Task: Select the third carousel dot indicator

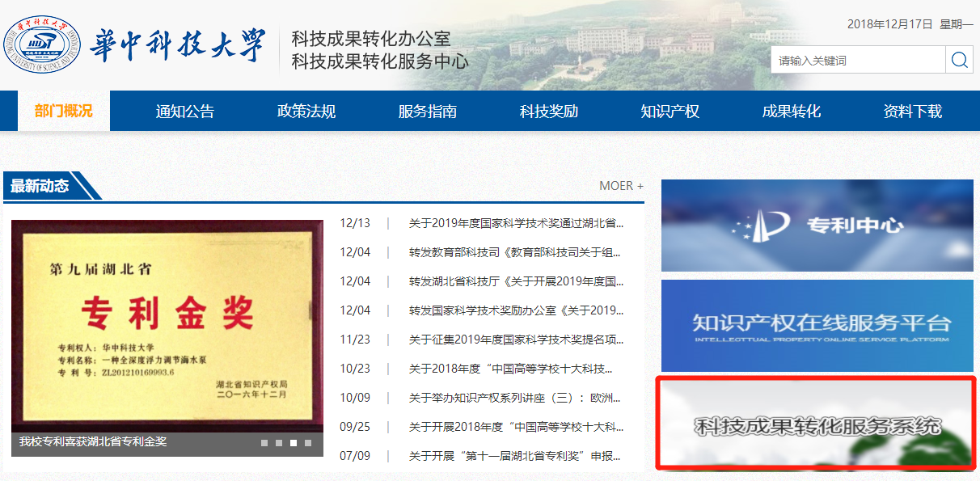Action: (294, 443)
